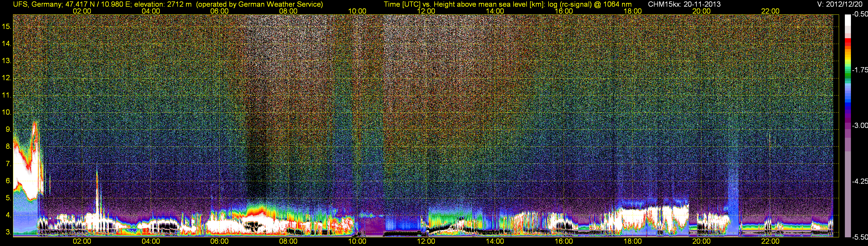Click the height axis label '15.'
The height and width of the screenshot is (246, 868).
[7, 26]
